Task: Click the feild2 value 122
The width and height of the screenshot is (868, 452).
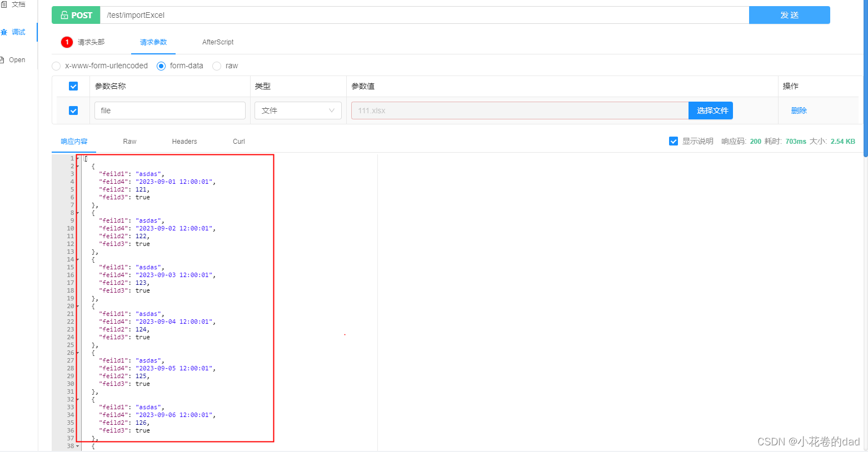Action: [141, 237]
